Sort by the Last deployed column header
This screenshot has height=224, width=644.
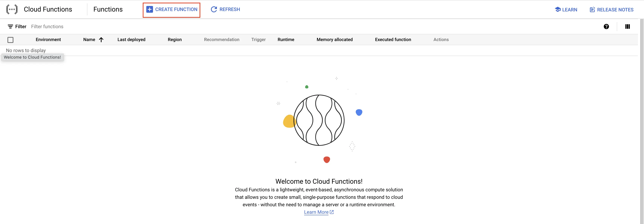coord(132,40)
